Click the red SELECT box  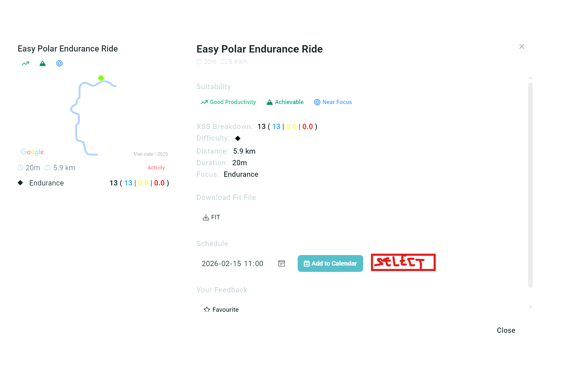tap(403, 262)
